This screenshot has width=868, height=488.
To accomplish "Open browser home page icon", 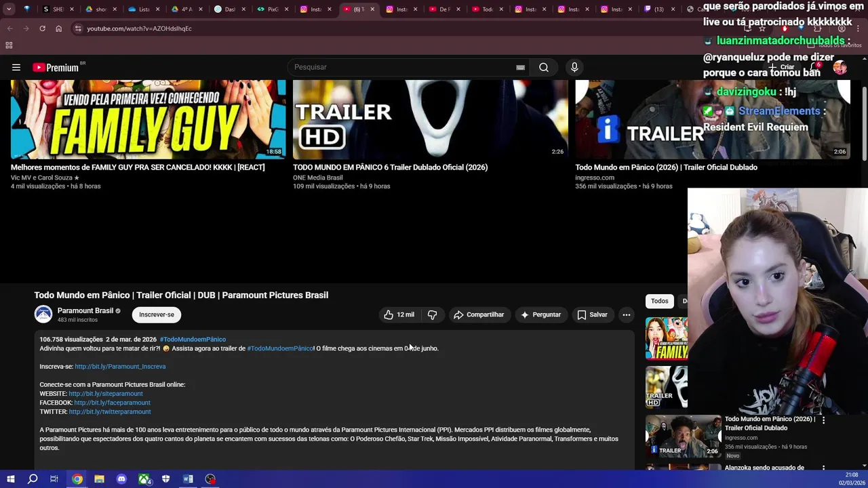I will point(58,28).
